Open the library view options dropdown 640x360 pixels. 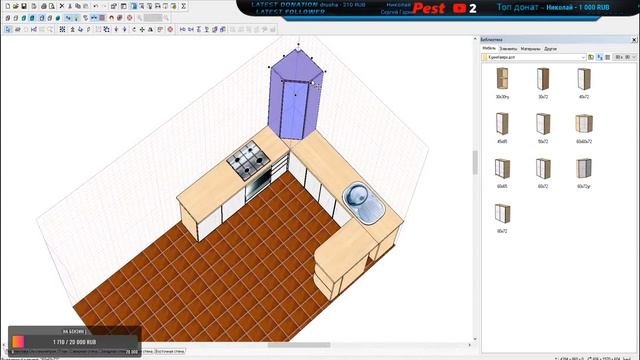click(626, 57)
